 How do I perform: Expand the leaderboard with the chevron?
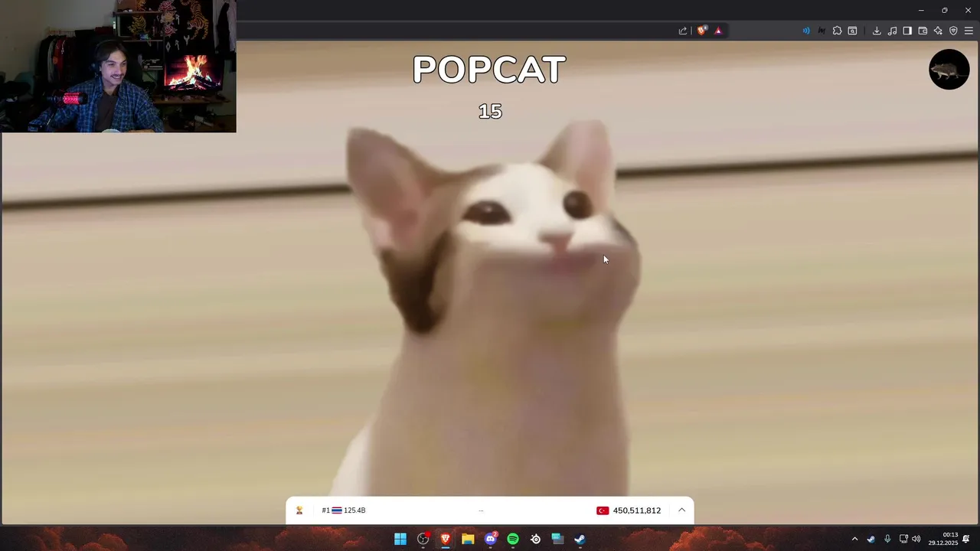pyautogui.click(x=681, y=510)
